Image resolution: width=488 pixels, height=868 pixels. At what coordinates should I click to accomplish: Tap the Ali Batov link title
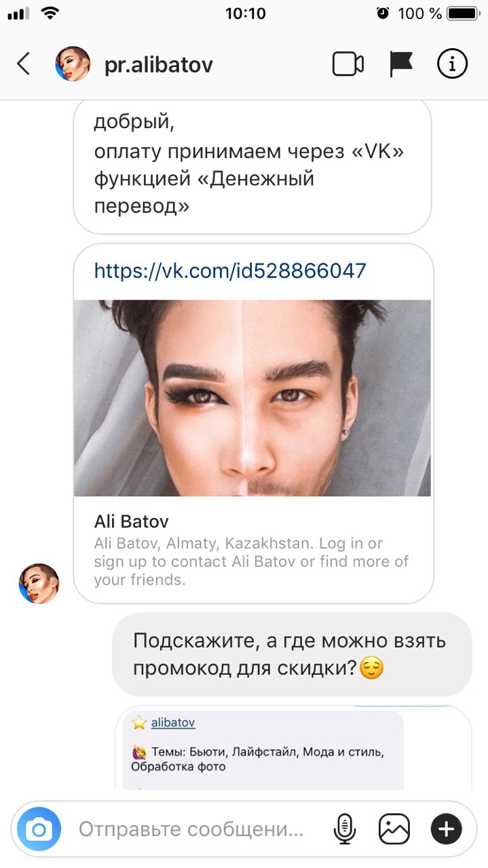click(131, 521)
